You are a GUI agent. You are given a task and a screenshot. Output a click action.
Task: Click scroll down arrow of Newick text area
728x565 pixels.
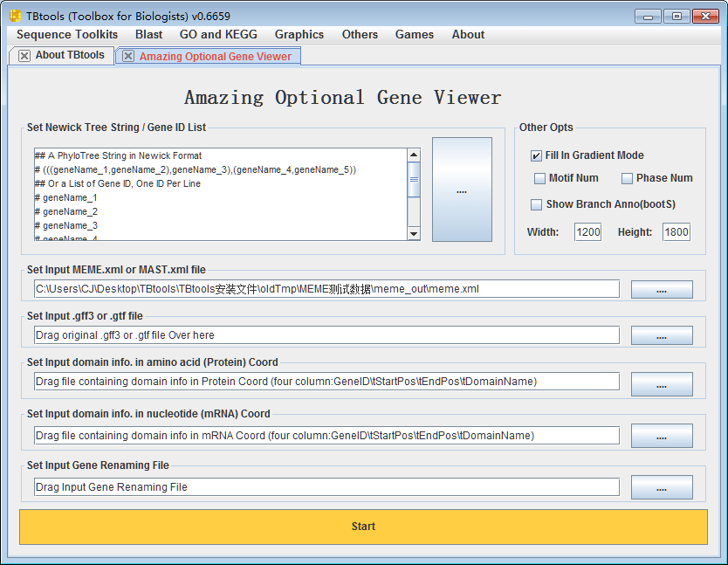pyautogui.click(x=414, y=234)
